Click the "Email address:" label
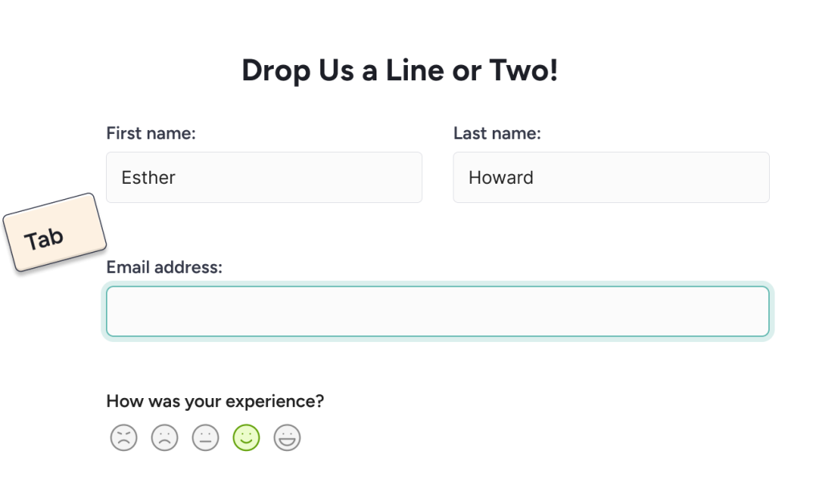The height and width of the screenshot is (504, 822). click(x=164, y=267)
